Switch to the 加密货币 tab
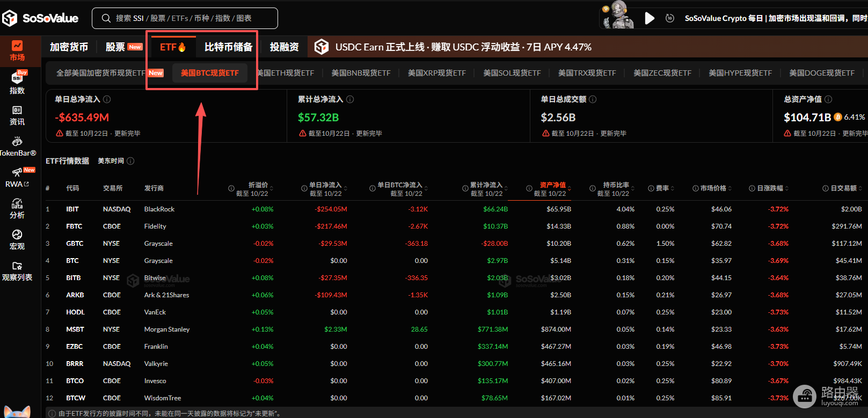Screen dimensions: 868x418 click(69, 47)
